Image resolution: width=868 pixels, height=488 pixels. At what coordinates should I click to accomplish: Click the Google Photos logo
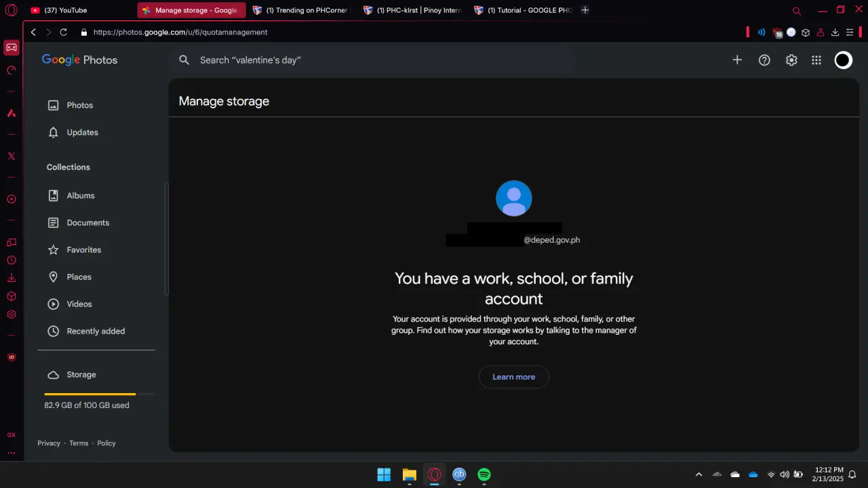(x=79, y=60)
